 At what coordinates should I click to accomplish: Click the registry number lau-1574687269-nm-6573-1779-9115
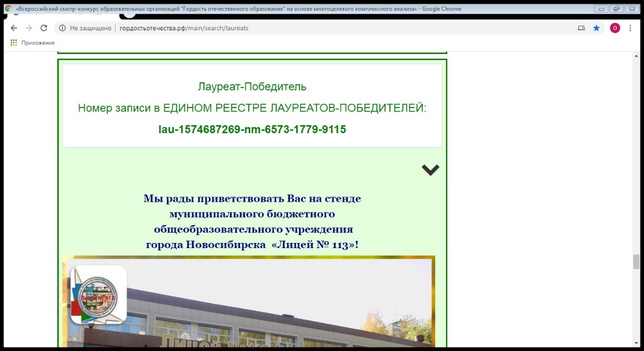pos(252,130)
